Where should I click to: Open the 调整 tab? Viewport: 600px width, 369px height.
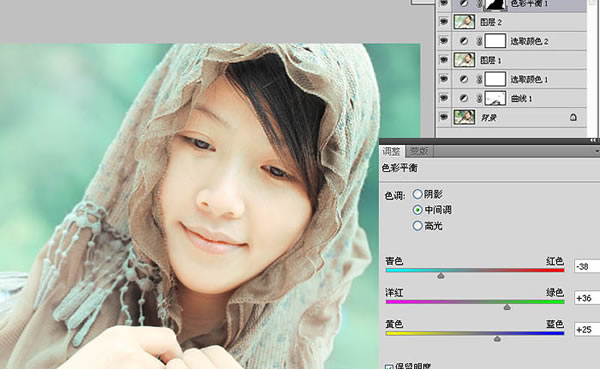[391, 152]
